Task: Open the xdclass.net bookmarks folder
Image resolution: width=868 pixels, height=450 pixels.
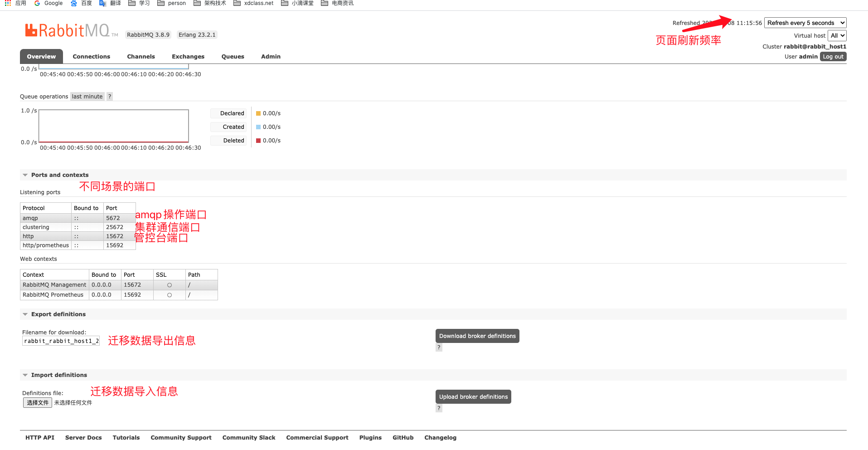Action: 253,3
